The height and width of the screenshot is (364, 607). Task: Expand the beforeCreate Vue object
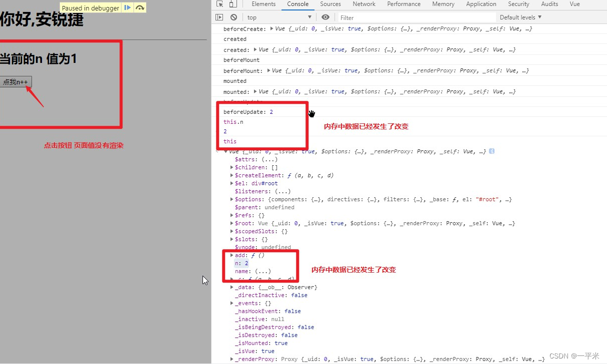(271, 28)
